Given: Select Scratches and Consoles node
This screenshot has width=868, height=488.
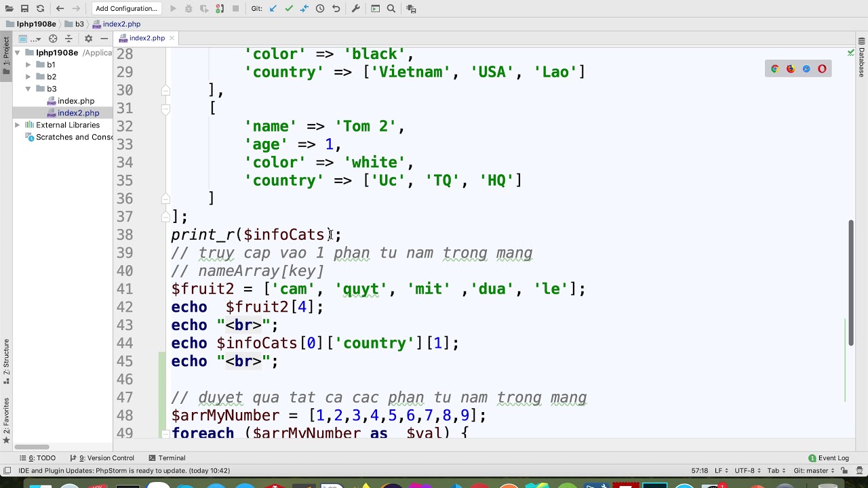Looking at the screenshot, I should (69, 137).
